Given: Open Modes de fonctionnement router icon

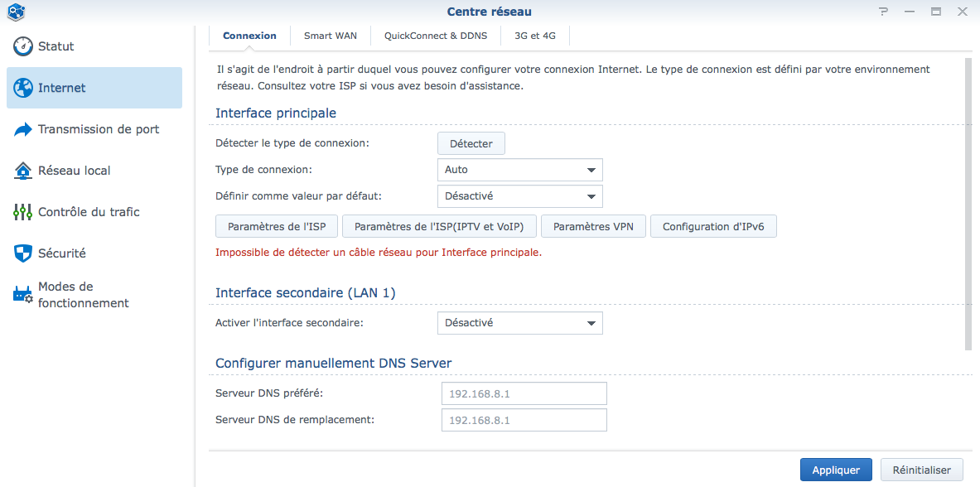Looking at the screenshot, I should [x=23, y=295].
